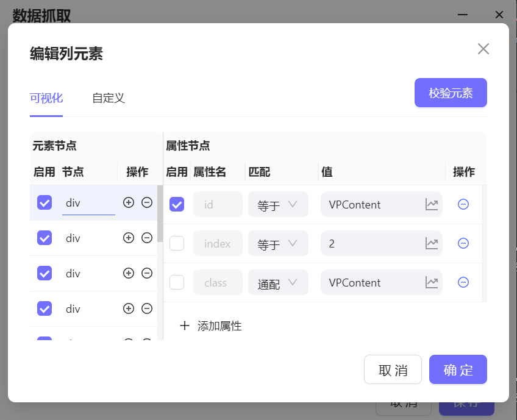Expand the 通配 match dropdown for class

point(278,283)
